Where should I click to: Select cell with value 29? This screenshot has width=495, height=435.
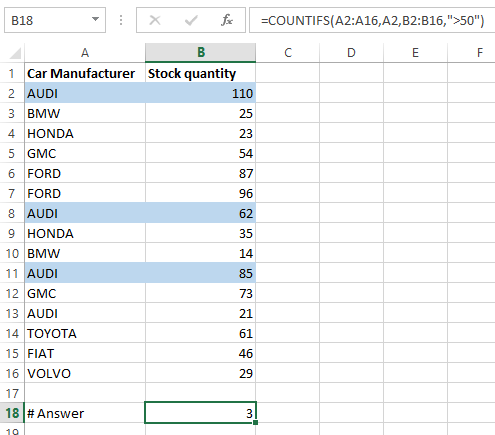coord(201,373)
